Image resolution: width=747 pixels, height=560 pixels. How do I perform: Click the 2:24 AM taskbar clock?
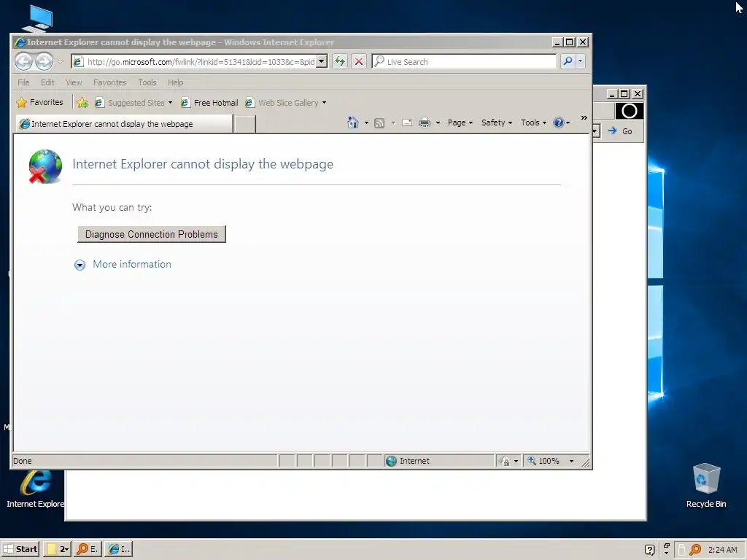tap(722, 550)
